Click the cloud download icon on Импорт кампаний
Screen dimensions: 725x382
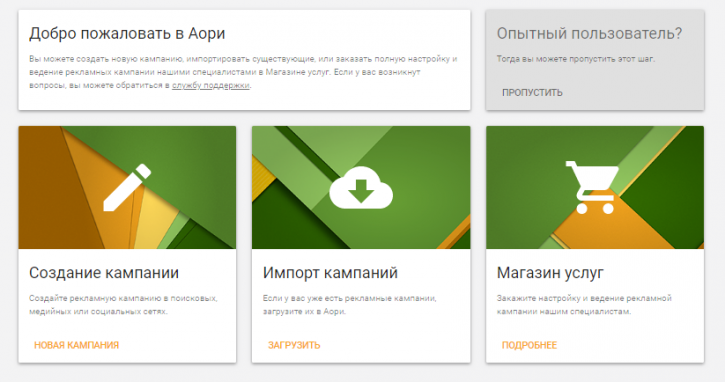click(361, 187)
